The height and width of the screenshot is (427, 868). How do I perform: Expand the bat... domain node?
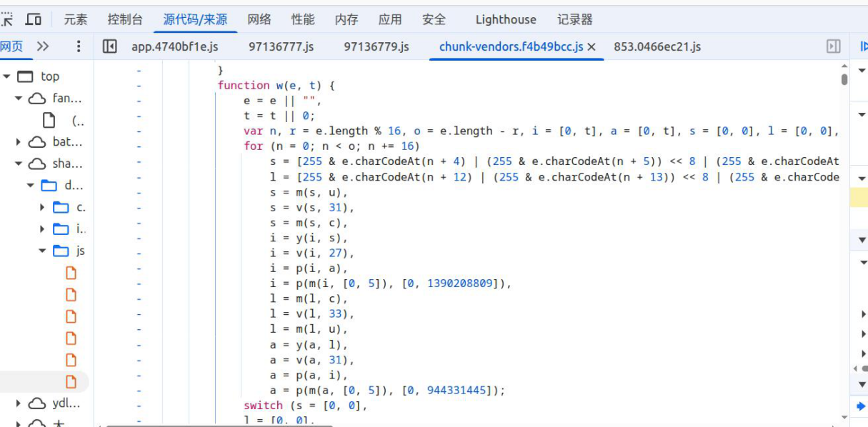(x=19, y=142)
